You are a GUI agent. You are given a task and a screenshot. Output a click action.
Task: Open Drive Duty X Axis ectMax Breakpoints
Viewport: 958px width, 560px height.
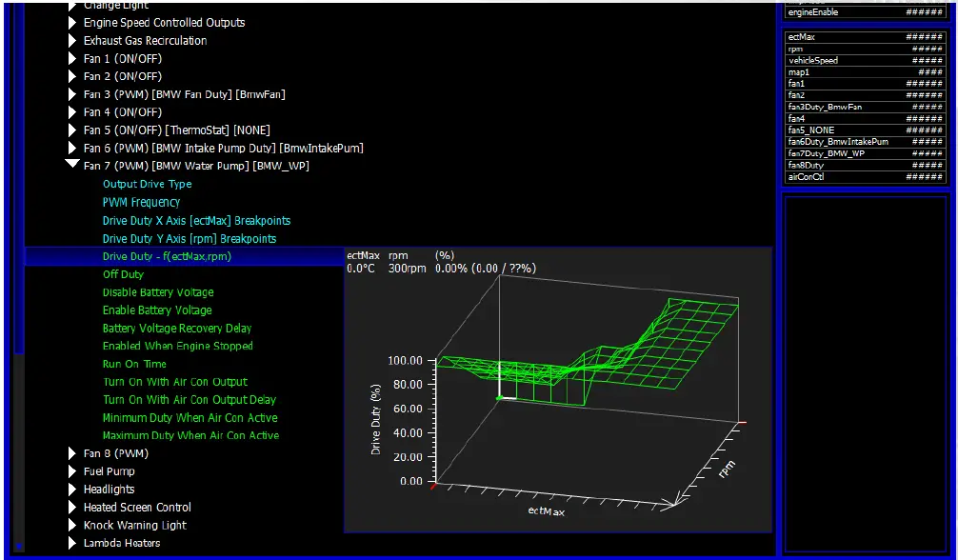(196, 220)
